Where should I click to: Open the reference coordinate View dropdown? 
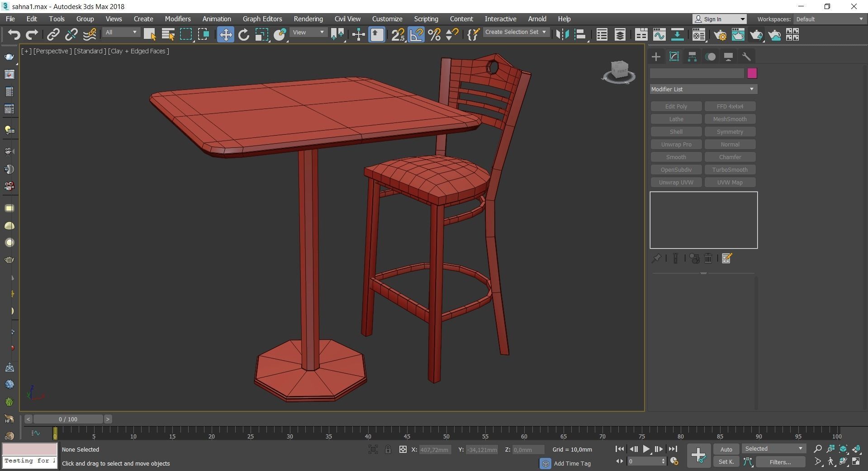(x=308, y=33)
